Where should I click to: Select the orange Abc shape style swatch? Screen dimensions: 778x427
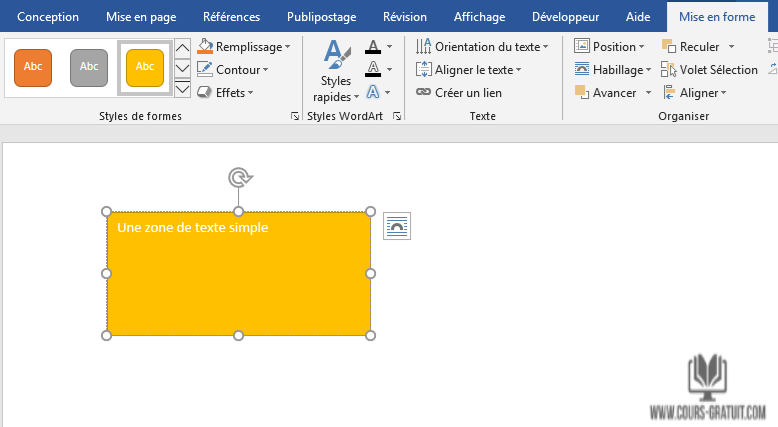[33, 67]
